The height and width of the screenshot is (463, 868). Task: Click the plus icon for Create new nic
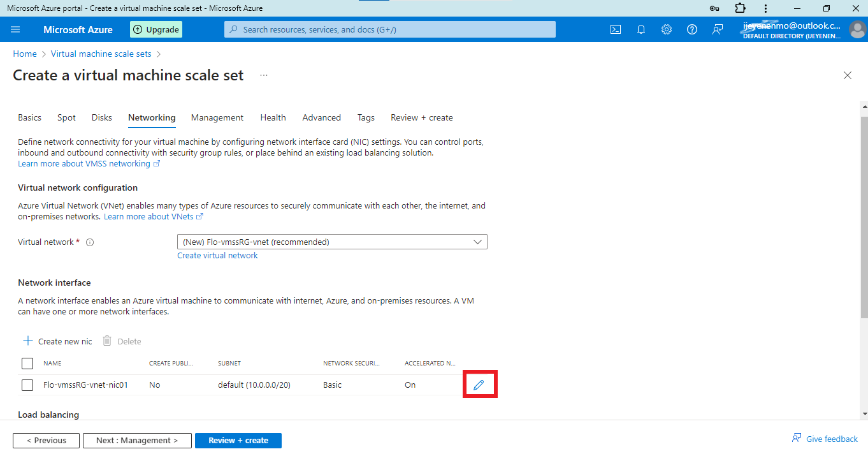(x=27, y=341)
